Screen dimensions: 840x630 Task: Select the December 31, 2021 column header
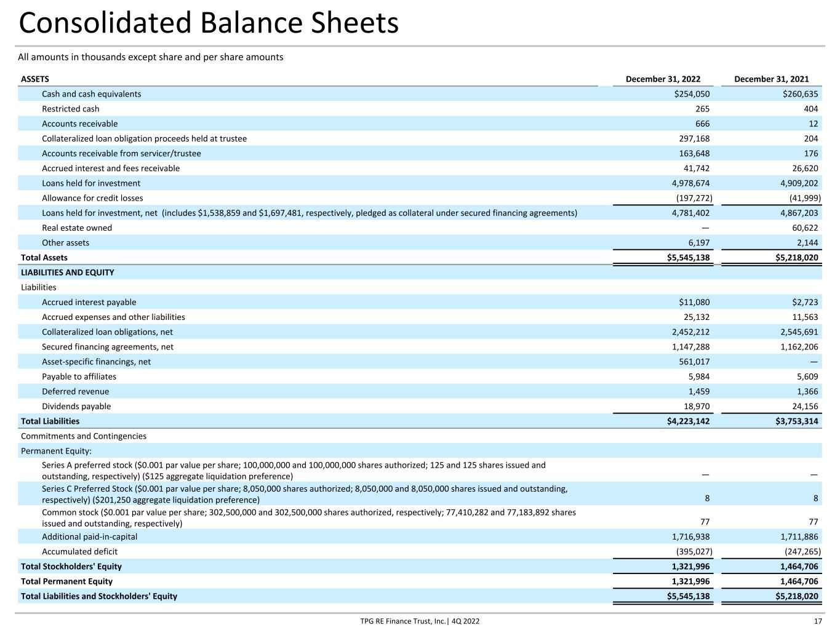click(771, 79)
